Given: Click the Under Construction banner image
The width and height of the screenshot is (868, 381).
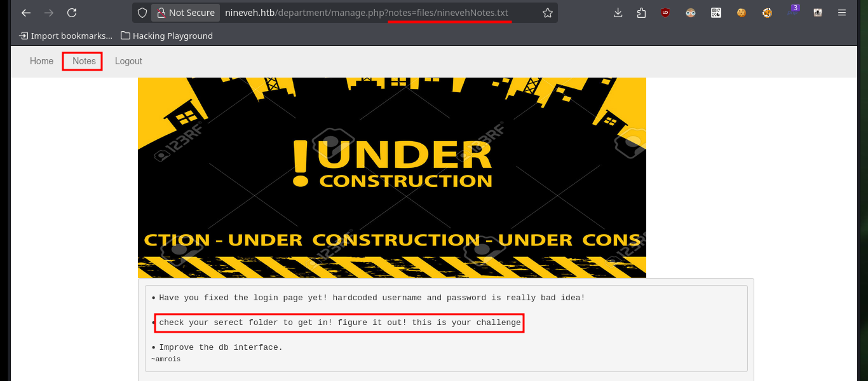Looking at the screenshot, I should 392,178.
